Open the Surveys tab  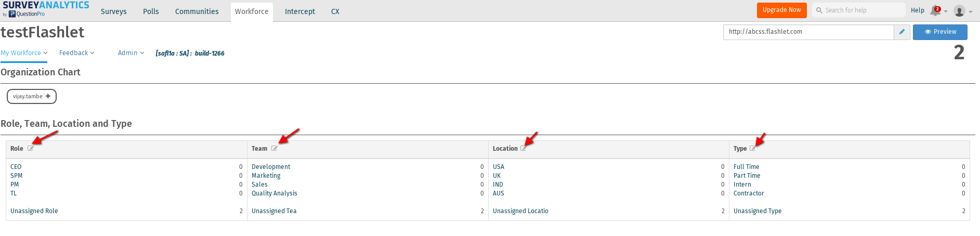click(x=114, y=11)
